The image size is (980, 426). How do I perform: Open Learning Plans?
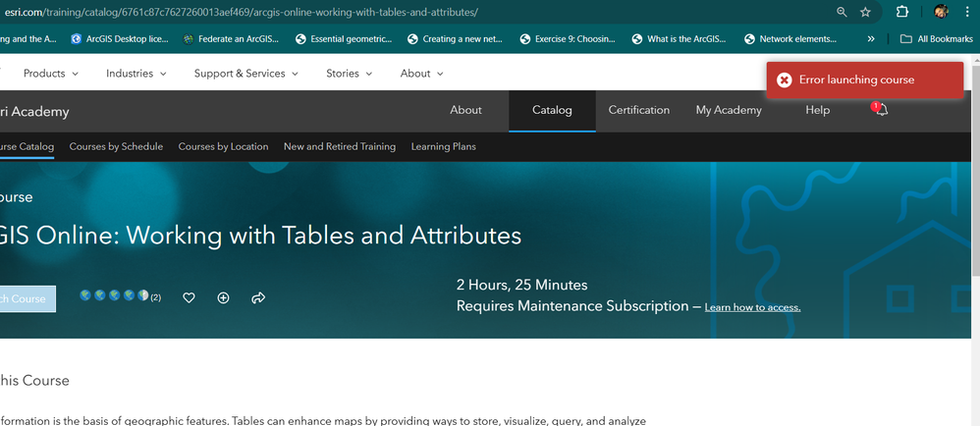tap(443, 147)
